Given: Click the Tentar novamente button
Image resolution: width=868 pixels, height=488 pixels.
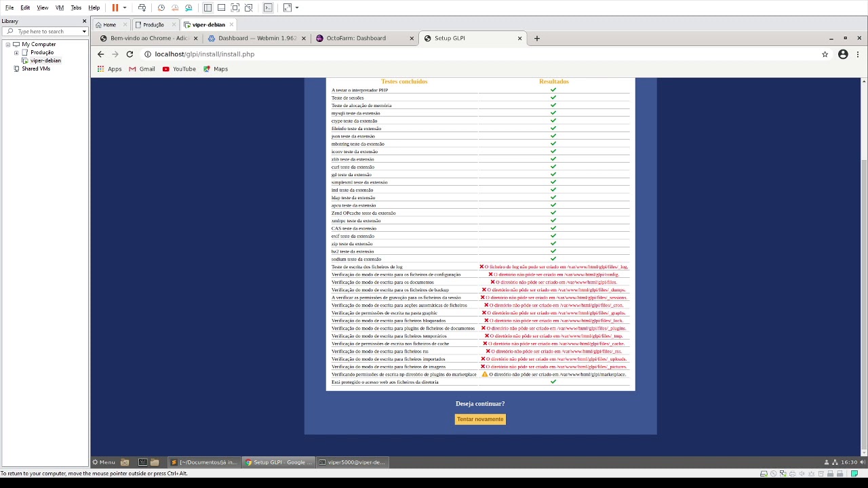Looking at the screenshot, I should pyautogui.click(x=480, y=420).
